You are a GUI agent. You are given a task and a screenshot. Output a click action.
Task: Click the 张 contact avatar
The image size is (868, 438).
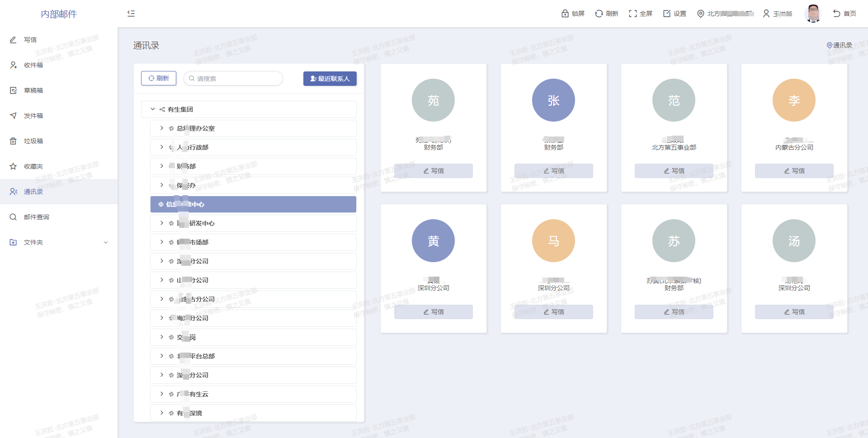coord(553,100)
